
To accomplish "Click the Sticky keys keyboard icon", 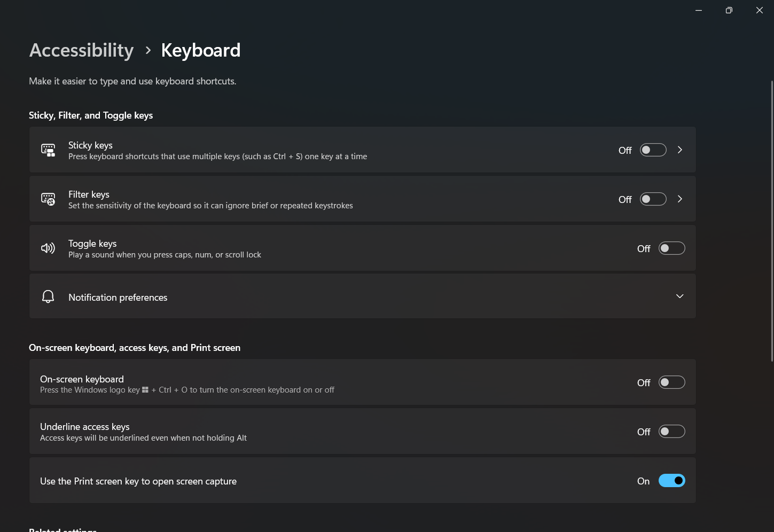I will pyautogui.click(x=48, y=150).
